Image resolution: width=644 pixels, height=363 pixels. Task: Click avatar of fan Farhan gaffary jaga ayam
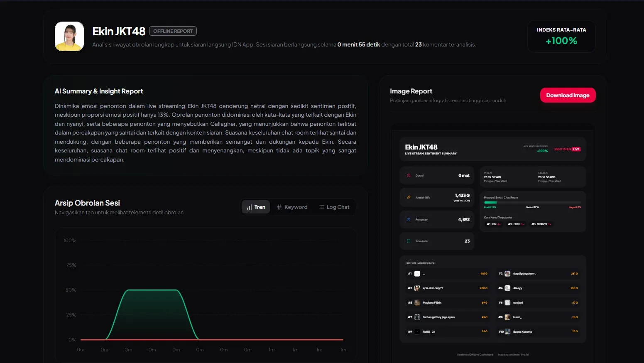(x=417, y=317)
